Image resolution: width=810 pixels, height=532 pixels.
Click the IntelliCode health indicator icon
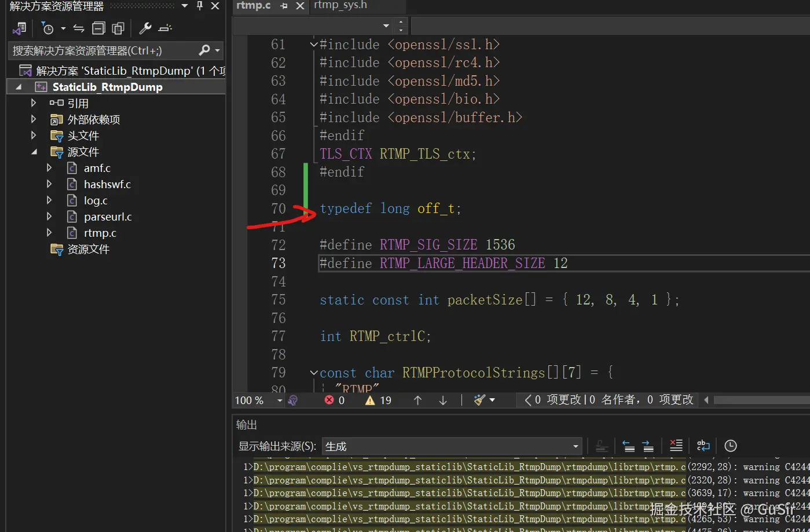(x=293, y=400)
